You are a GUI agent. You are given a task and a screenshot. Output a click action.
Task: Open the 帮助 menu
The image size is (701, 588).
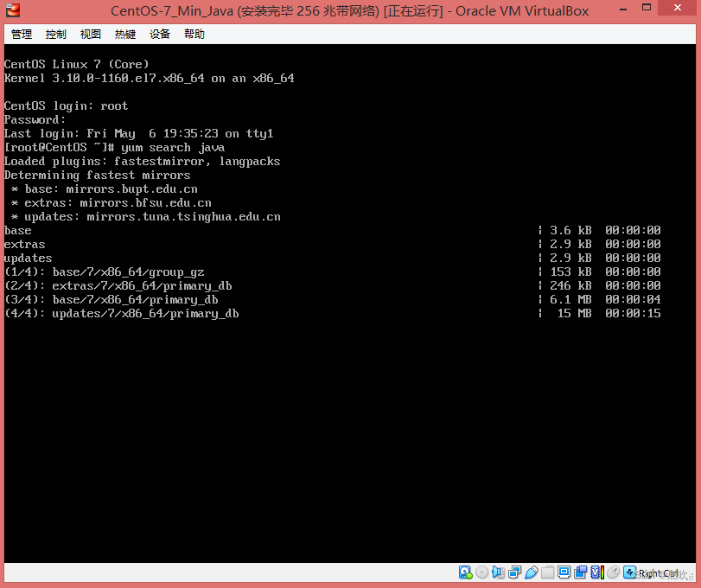tap(194, 34)
